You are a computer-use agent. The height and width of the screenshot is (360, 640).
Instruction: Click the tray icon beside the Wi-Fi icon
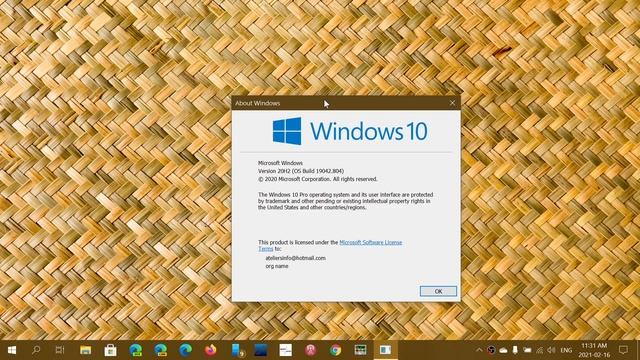[527, 350]
